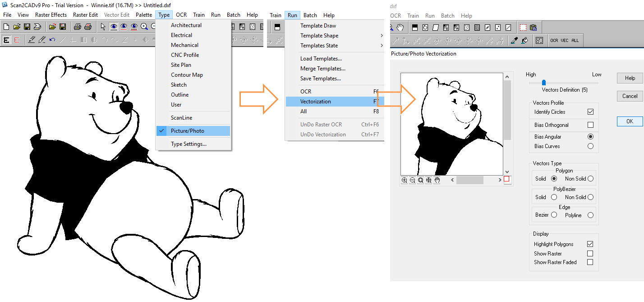The image size is (644, 302).
Task: Disable the Highlight Polygons checkbox
Action: click(590, 244)
